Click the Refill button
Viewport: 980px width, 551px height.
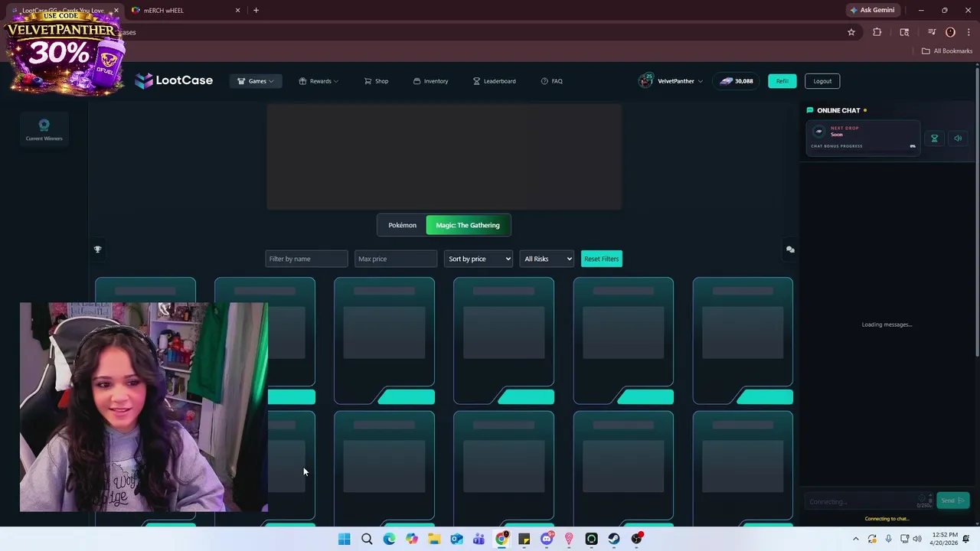[782, 81]
